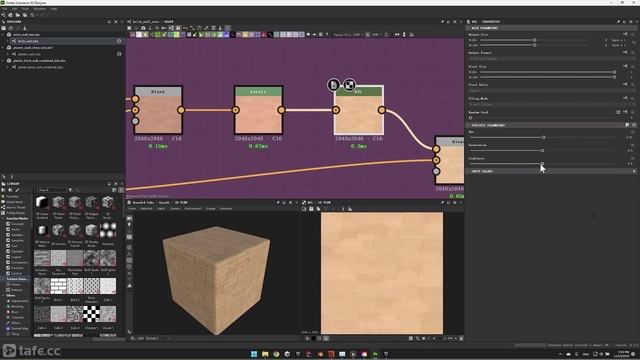Click the save image icon in 2D view toolbar

coord(311,209)
